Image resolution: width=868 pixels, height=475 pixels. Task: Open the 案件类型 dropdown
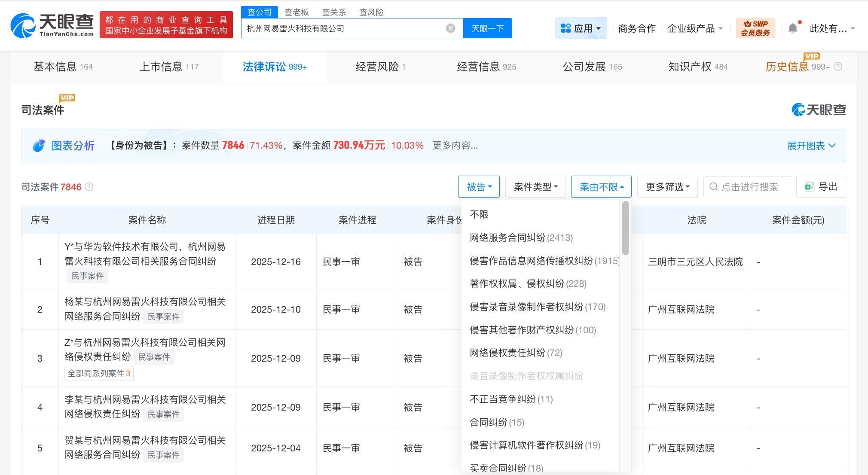[x=535, y=187]
